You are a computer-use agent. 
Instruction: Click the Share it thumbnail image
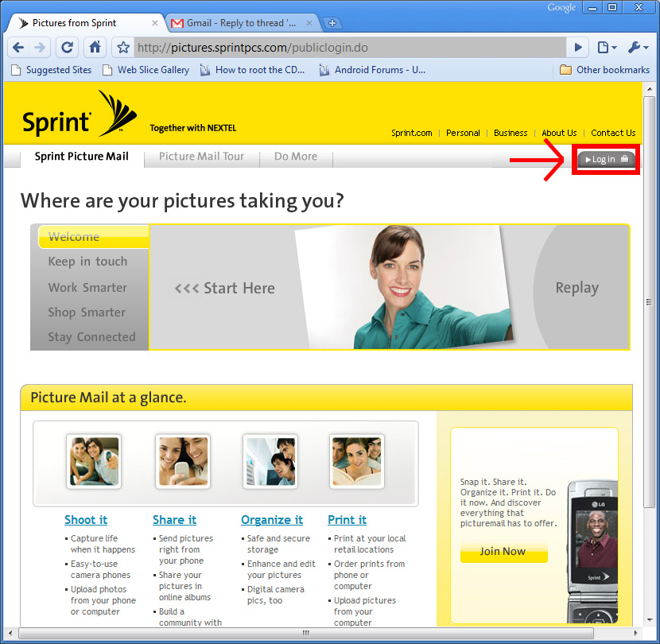point(183,462)
